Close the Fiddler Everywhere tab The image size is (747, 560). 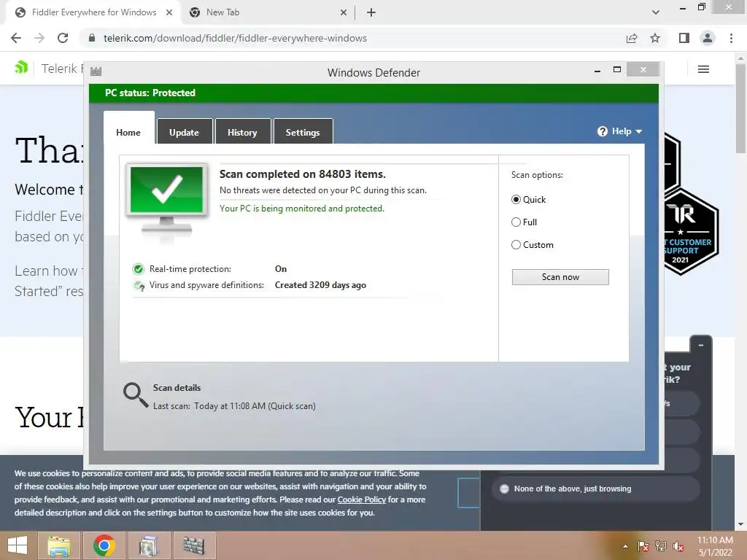[169, 12]
